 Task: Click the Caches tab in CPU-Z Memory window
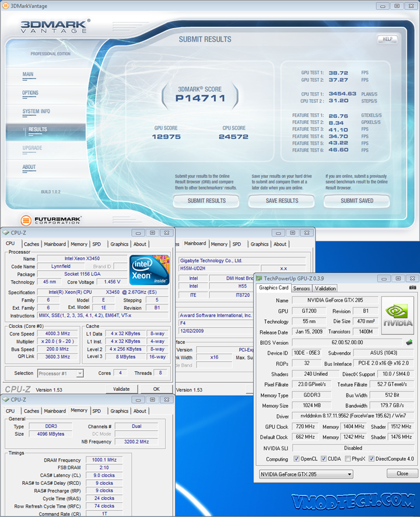(x=32, y=411)
